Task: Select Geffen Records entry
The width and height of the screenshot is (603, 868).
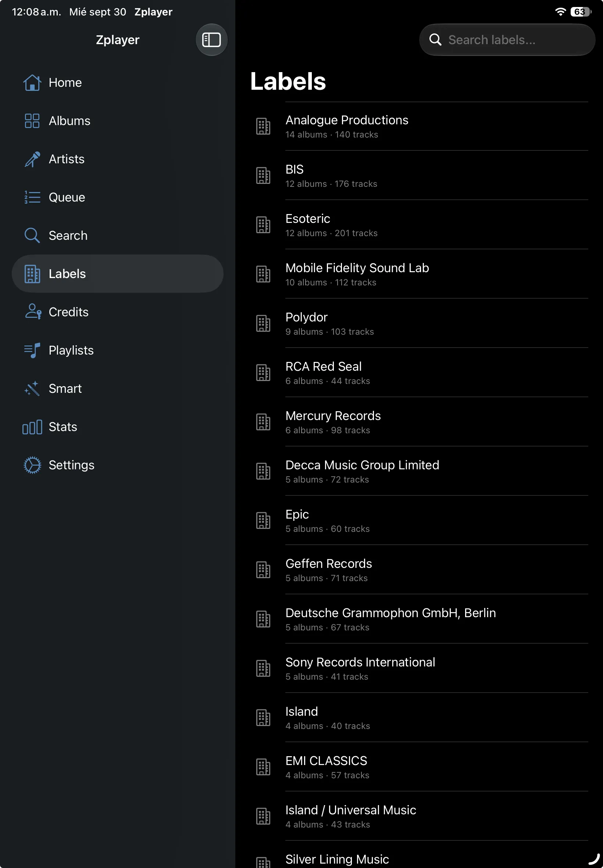Action: pos(419,569)
